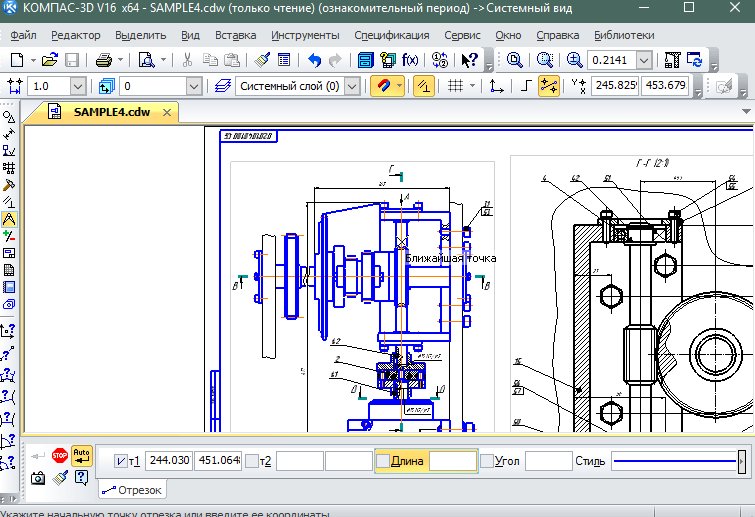Image resolution: width=755 pixels, height=517 pixels.
Task: Open a file with the folder icon
Action: (x=50, y=60)
